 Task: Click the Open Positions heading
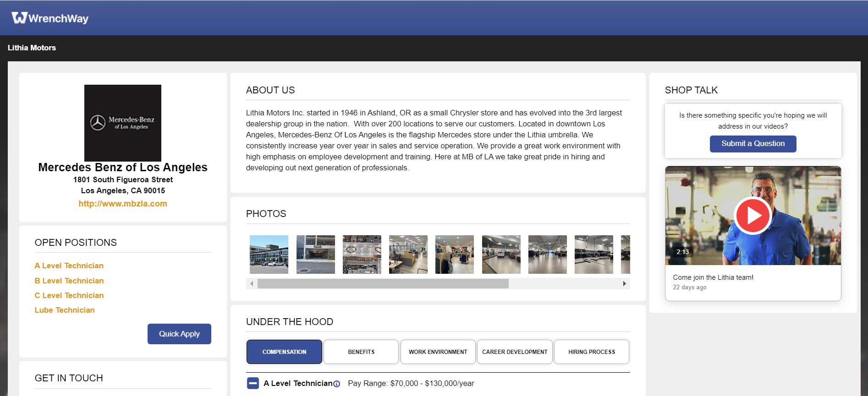point(76,243)
